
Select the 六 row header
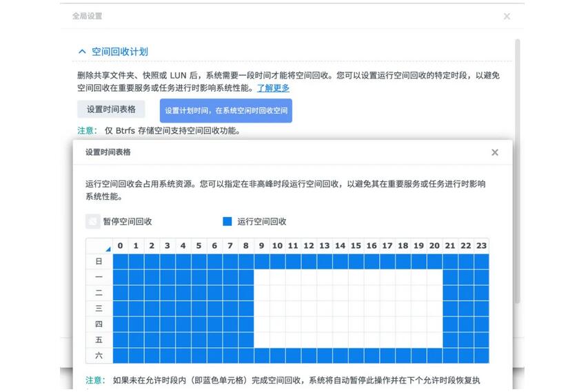[x=99, y=355]
